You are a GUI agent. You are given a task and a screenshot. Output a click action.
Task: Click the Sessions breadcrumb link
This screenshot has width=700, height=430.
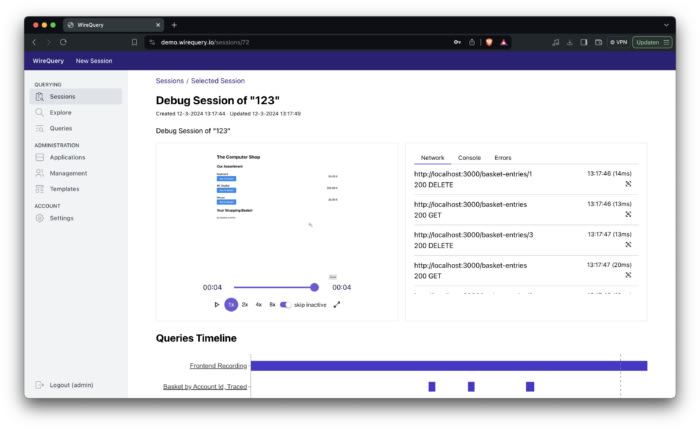pos(169,81)
